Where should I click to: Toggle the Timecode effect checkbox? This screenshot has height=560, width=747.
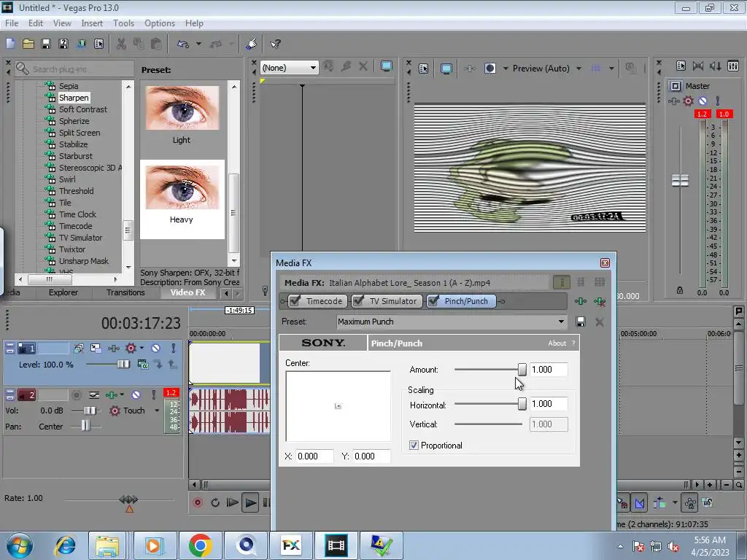click(x=295, y=301)
